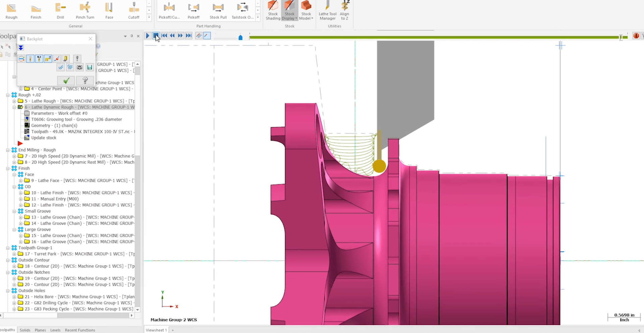Adjust the backplot run speed slider
The height and width of the screenshot is (333, 644).
(x=240, y=38)
